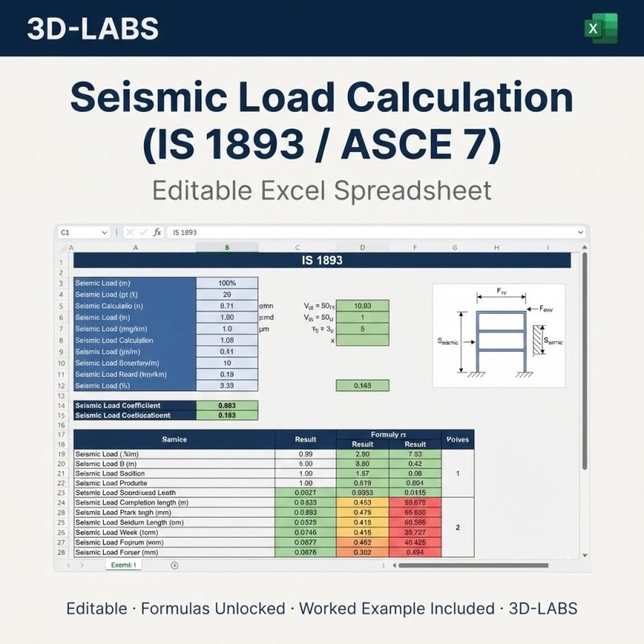Select the cell with value 0.9953
The width and height of the screenshot is (644, 644).
pyautogui.click(x=362, y=493)
